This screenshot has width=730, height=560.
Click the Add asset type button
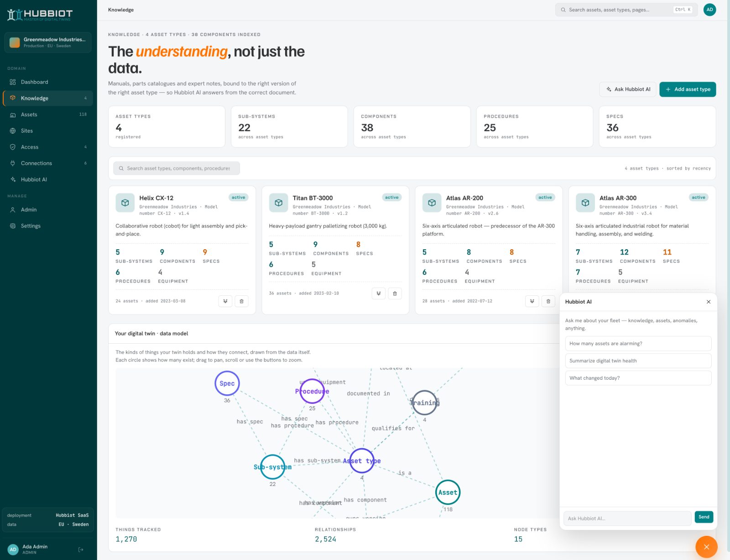tap(688, 89)
